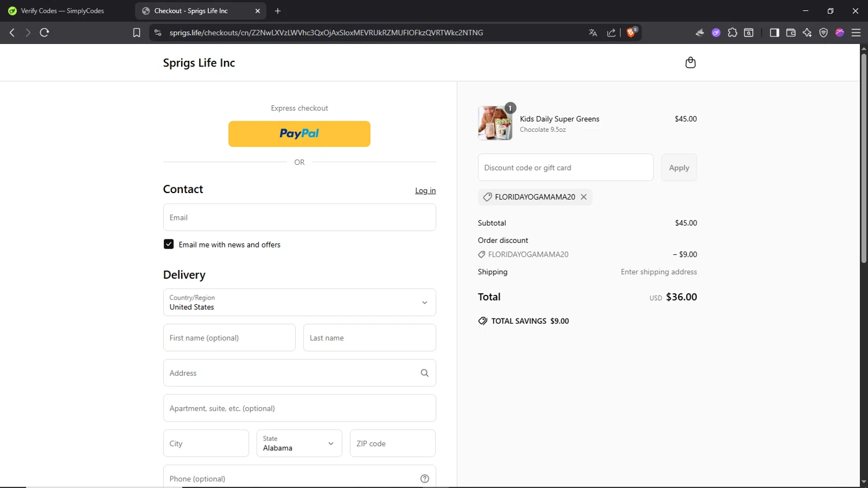Click the Kids Daily Super Greens product thumbnail
The height and width of the screenshot is (488, 868).
(495, 123)
